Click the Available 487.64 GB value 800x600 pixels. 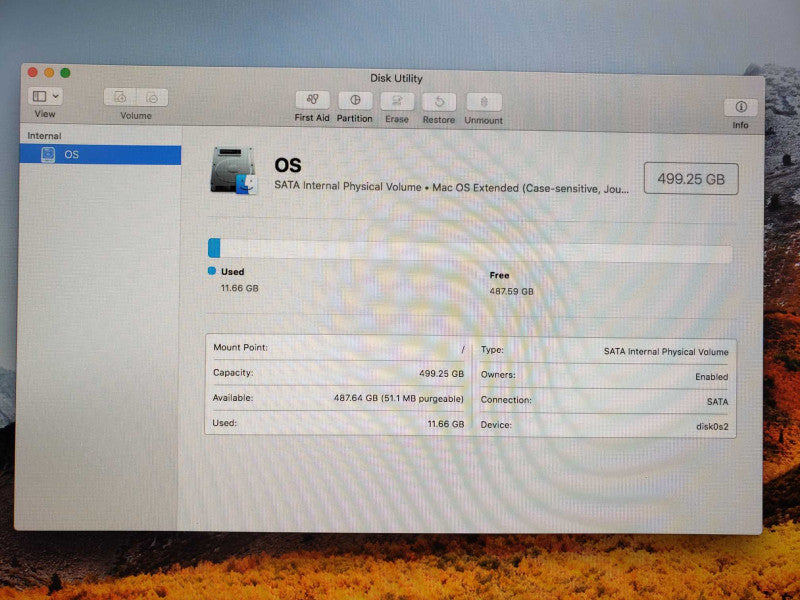(x=398, y=398)
